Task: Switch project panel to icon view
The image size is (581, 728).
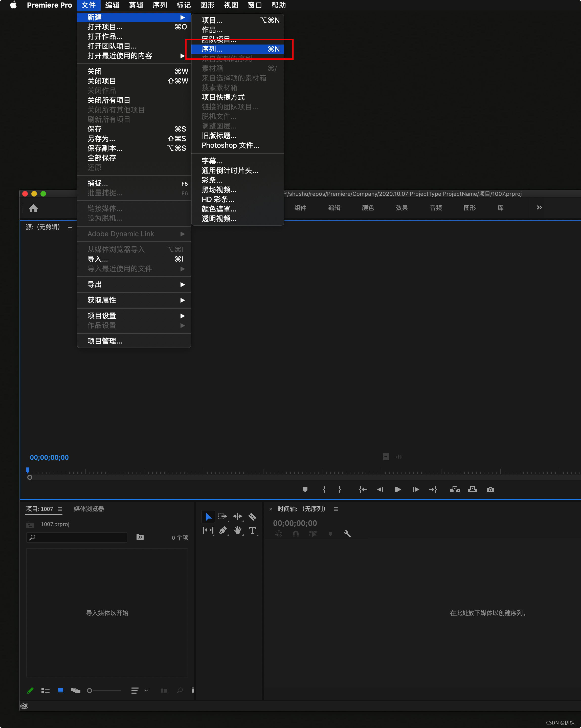Action: point(61,691)
